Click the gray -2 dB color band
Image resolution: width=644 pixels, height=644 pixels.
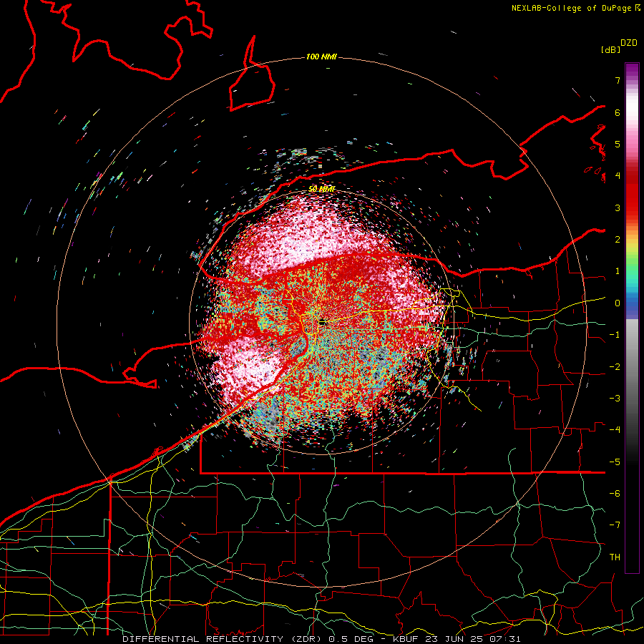632,367
